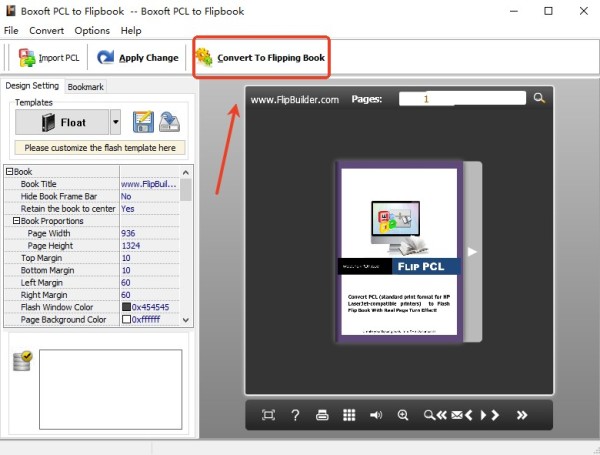600x455 pixels.
Task: Save current template settings icon
Action: (x=143, y=122)
